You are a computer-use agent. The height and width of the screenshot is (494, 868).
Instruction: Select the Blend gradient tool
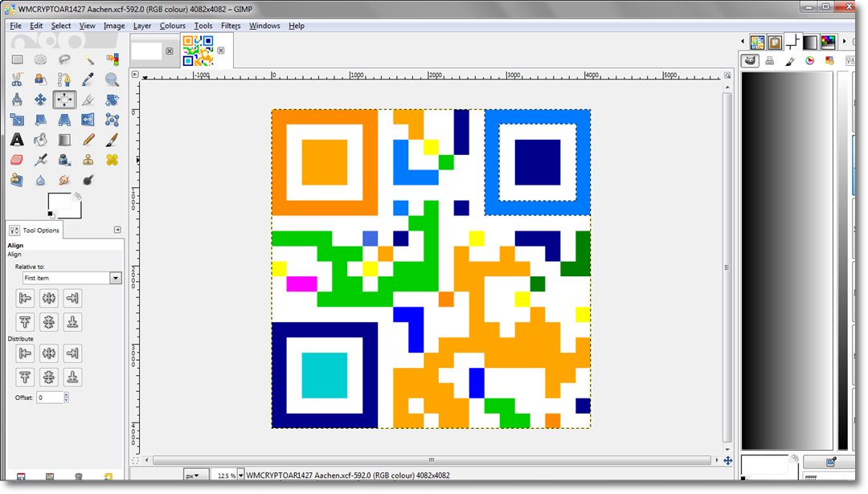(x=64, y=140)
